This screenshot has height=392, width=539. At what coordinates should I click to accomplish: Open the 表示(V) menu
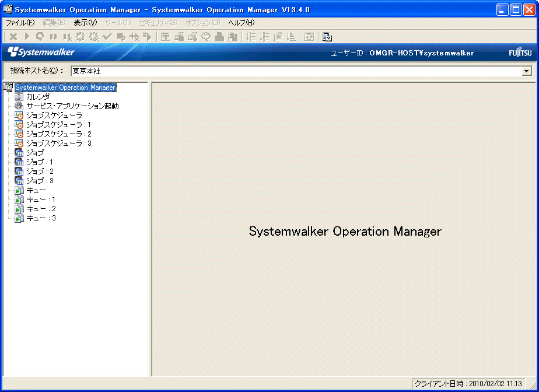85,23
